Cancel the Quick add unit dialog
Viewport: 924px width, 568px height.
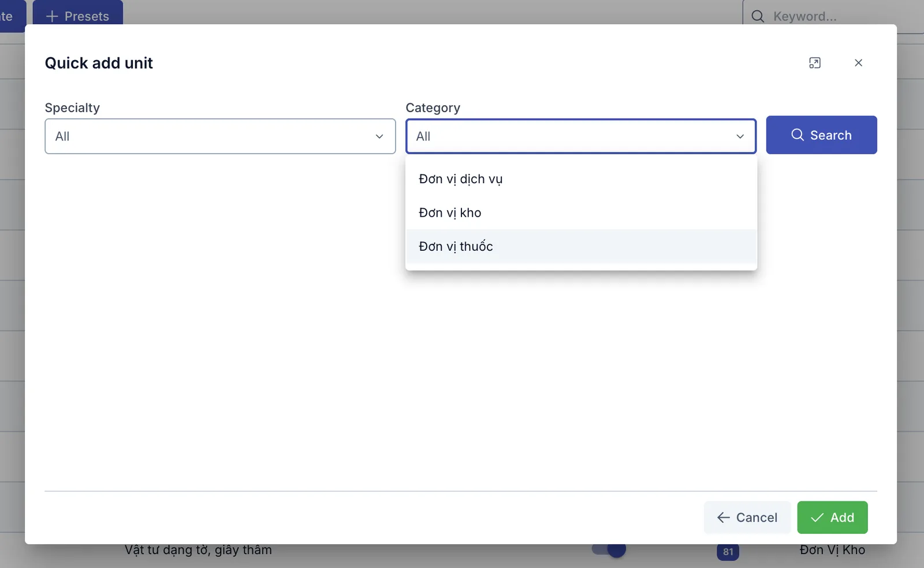(x=747, y=517)
